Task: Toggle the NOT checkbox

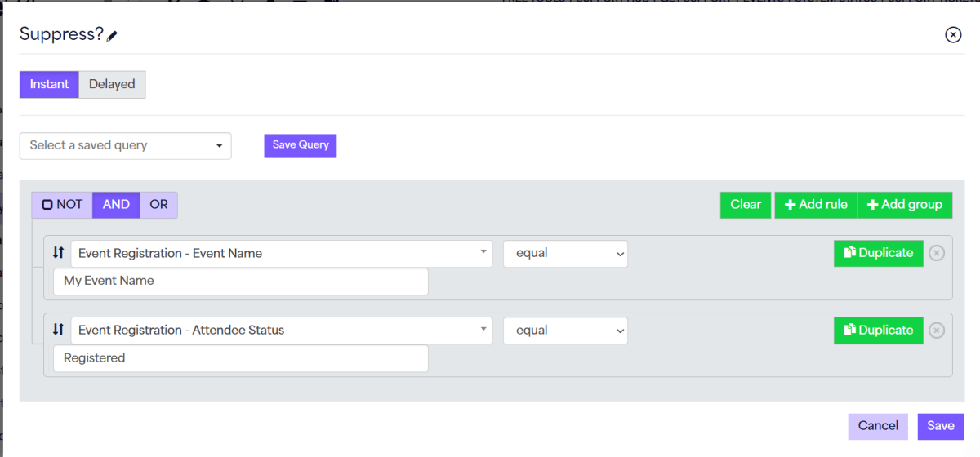Action: [x=48, y=205]
